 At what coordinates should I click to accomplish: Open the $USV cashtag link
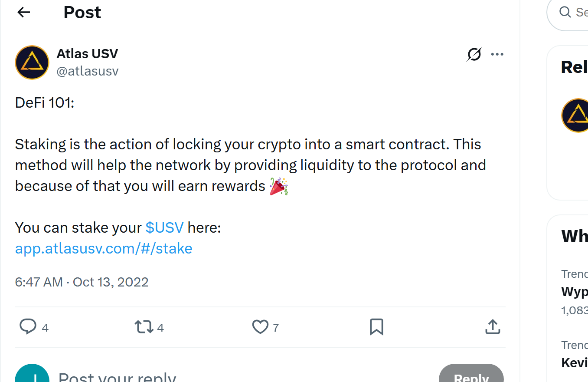point(164,227)
